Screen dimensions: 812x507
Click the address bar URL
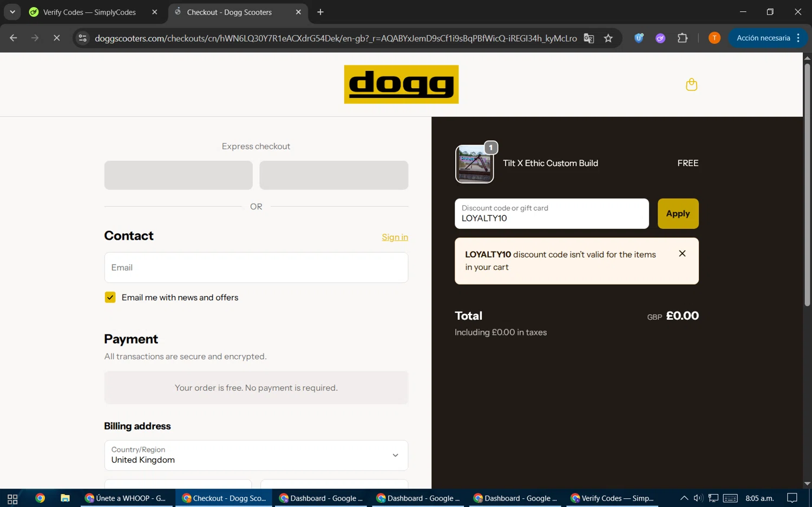[x=336, y=38]
